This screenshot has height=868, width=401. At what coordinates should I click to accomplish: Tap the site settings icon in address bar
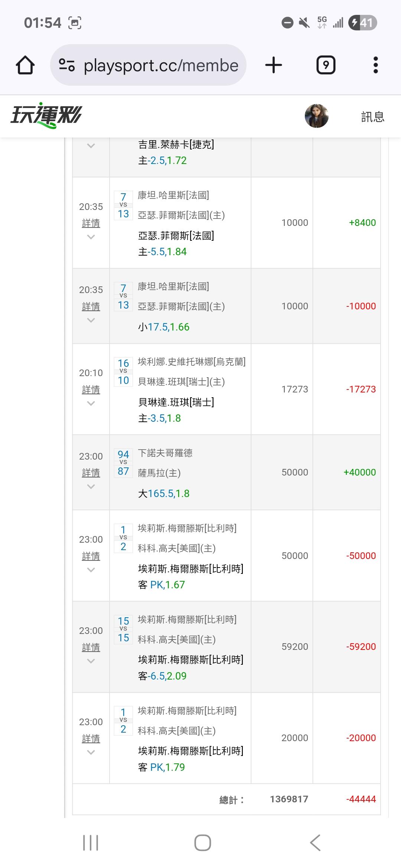[x=67, y=65]
